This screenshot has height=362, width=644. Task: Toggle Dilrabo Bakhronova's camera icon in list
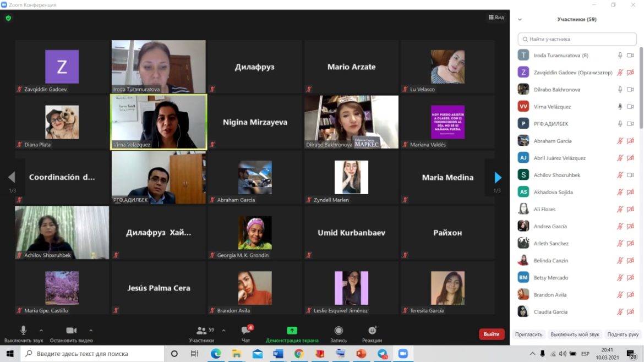point(630,90)
